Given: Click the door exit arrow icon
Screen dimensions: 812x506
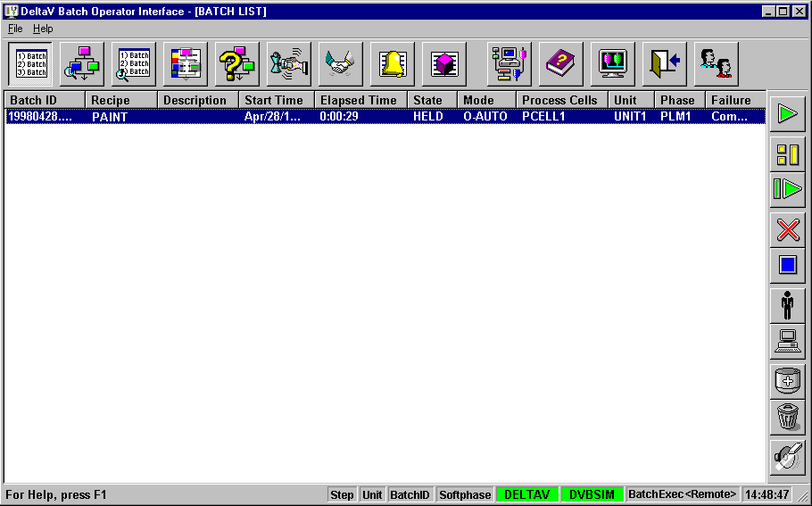Looking at the screenshot, I should click(x=665, y=64).
